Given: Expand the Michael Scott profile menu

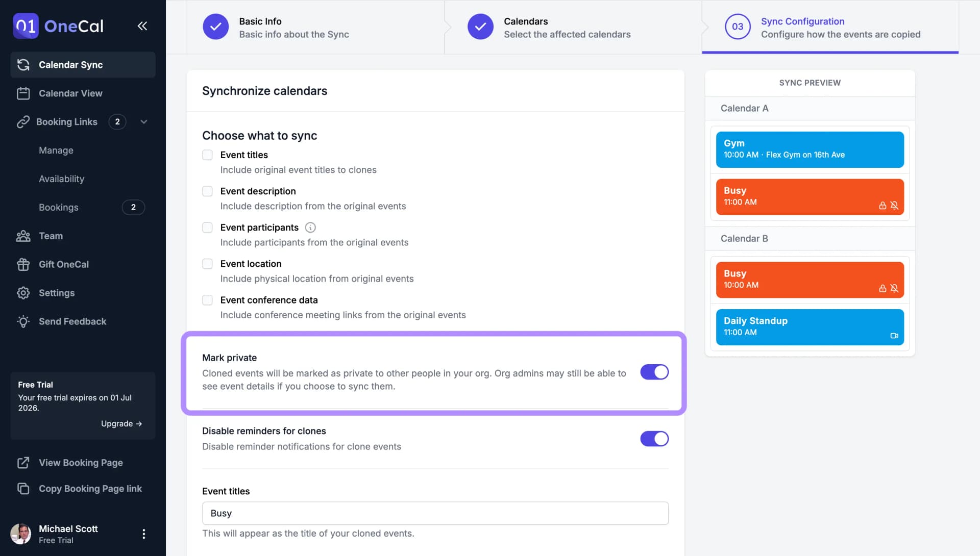Looking at the screenshot, I should click(x=143, y=535).
